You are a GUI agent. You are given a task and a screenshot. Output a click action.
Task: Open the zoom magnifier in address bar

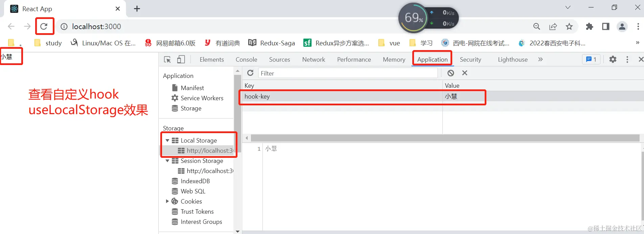[537, 26]
